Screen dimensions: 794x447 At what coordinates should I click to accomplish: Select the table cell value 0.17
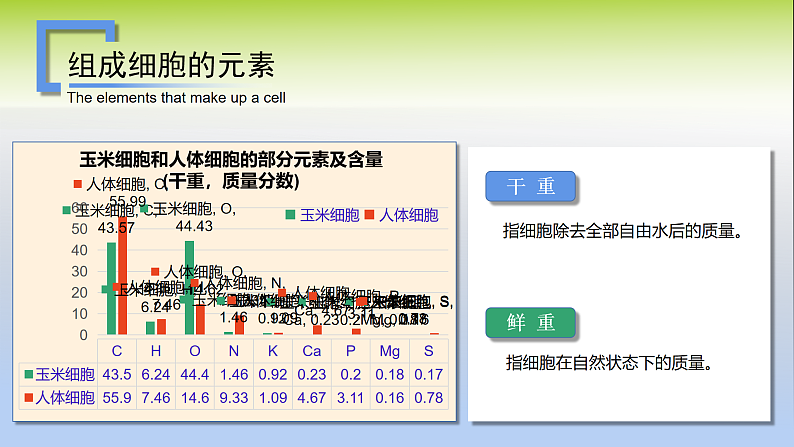point(429,375)
